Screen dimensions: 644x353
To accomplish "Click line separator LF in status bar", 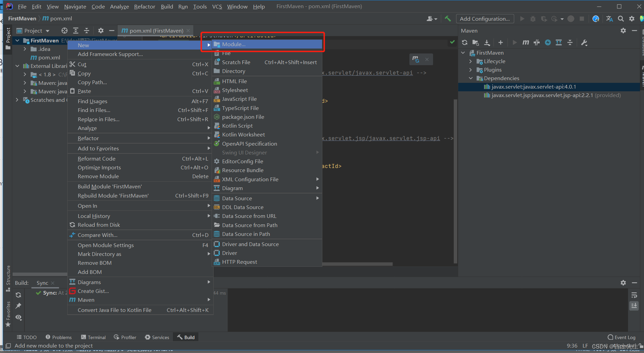I will [x=585, y=346].
